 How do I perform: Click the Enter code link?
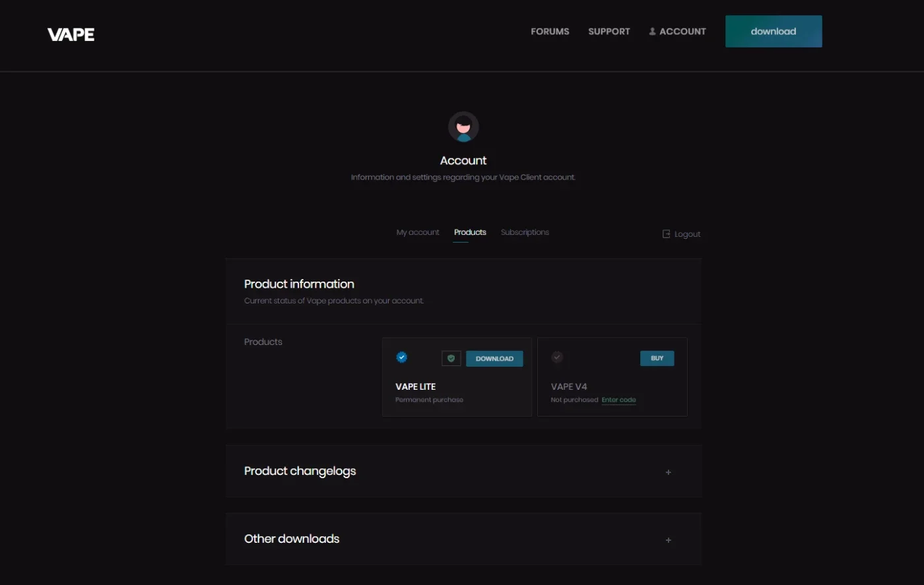point(619,400)
